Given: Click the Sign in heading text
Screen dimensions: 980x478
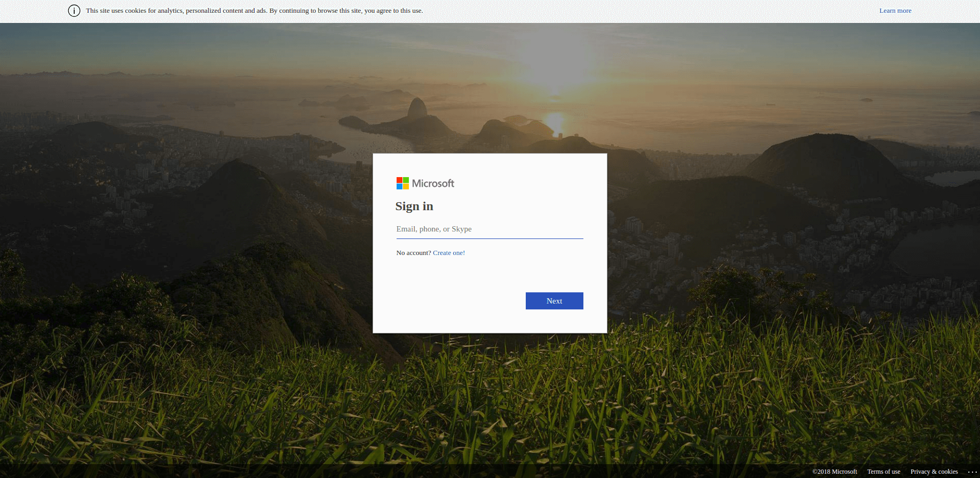Looking at the screenshot, I should pyautogui.click(x=414, y=206).
